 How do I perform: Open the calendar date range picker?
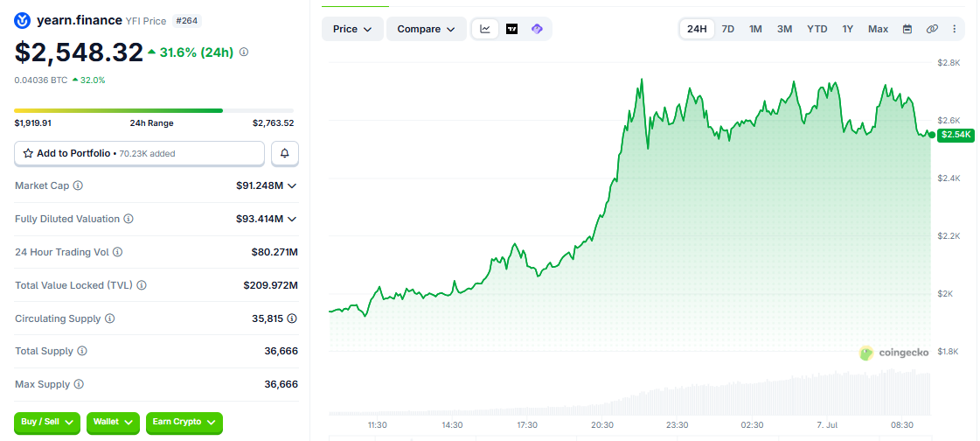pyautogui.click(x=907, y=29)
